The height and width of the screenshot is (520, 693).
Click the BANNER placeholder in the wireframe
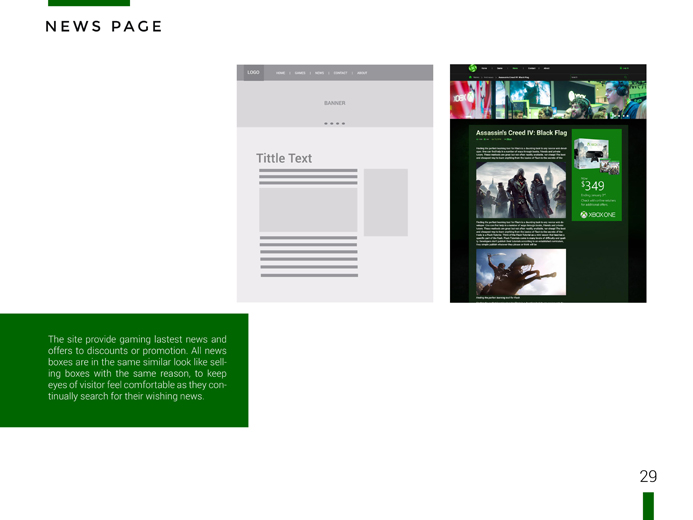pyautogui.click(x=335, y=103)
